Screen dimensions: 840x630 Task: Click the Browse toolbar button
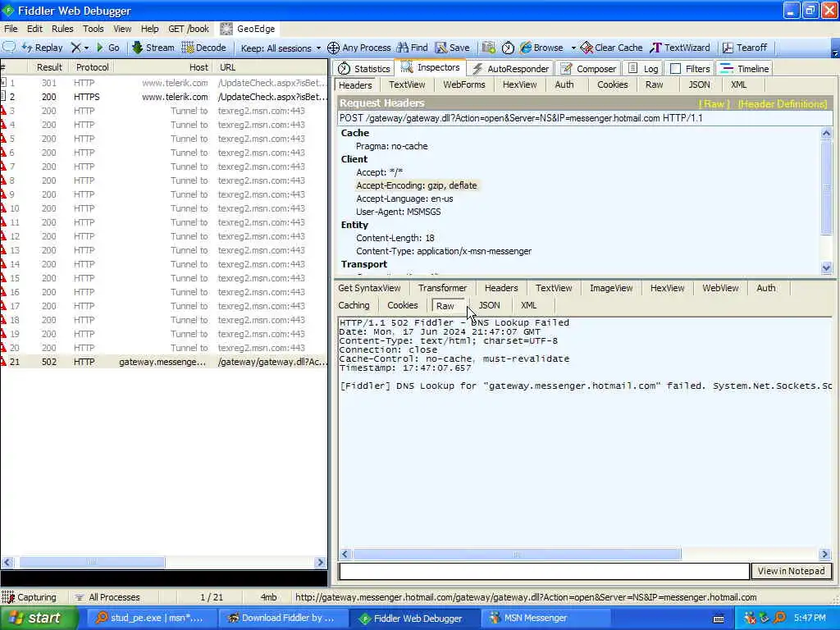tap(541, 48)
